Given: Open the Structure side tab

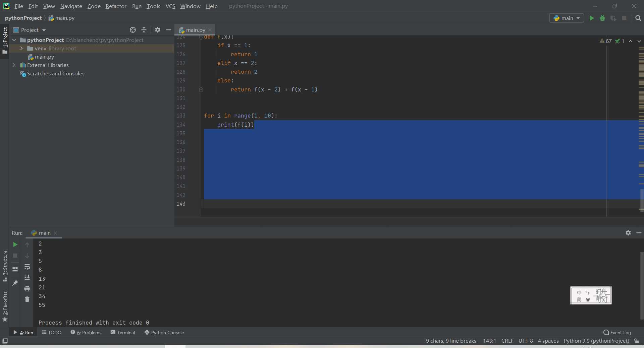Looking at the screenshot, I should pyautogui.click(x=5, y=266).
